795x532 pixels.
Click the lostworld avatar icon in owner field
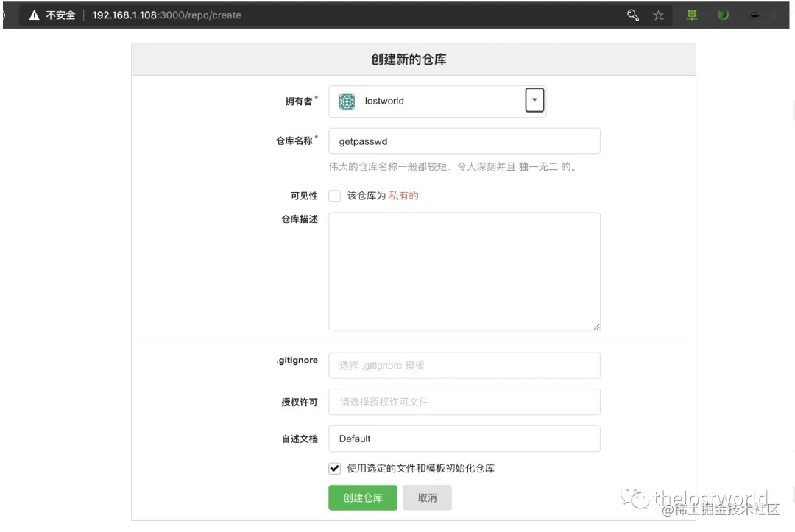click(346, 101)
